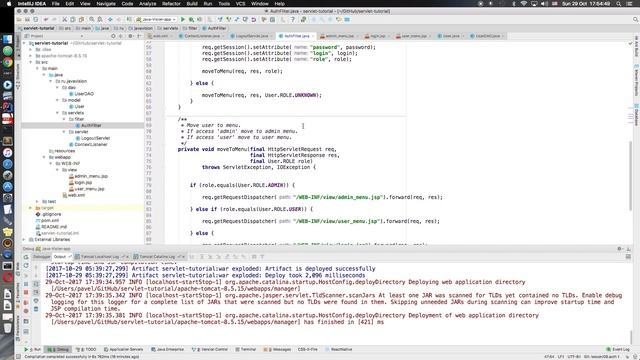Click the Paste toolbar icon
This screenshot has height=360, width=640.
point(81,20)
